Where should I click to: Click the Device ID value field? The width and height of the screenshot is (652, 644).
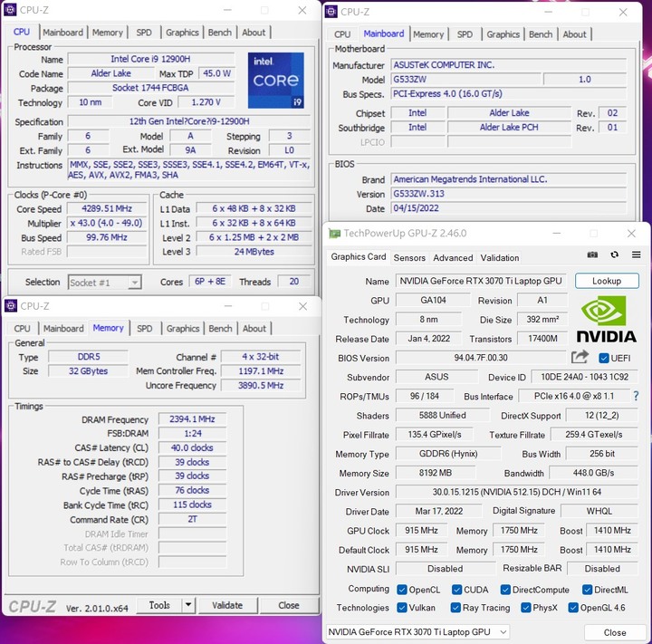pos(584,377)
